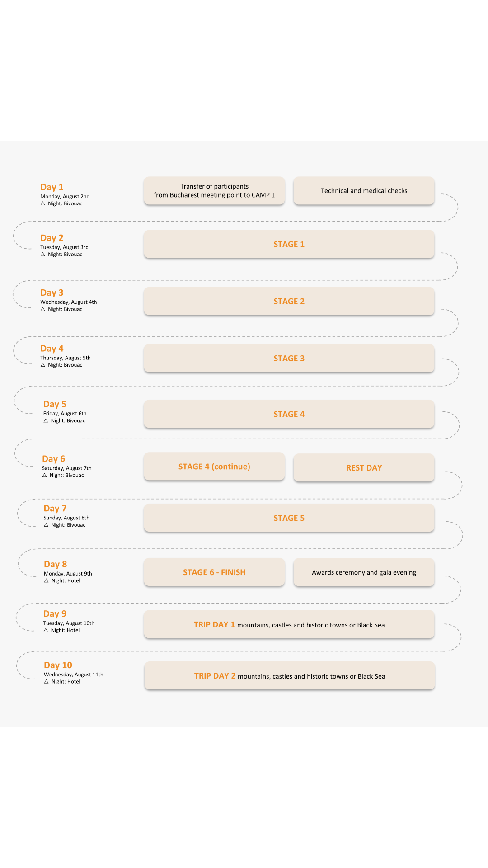Viewport: 488px width, 868px height.
Task: Click the bivouac triangle icon for Day 3
Action: pos(43,309)
